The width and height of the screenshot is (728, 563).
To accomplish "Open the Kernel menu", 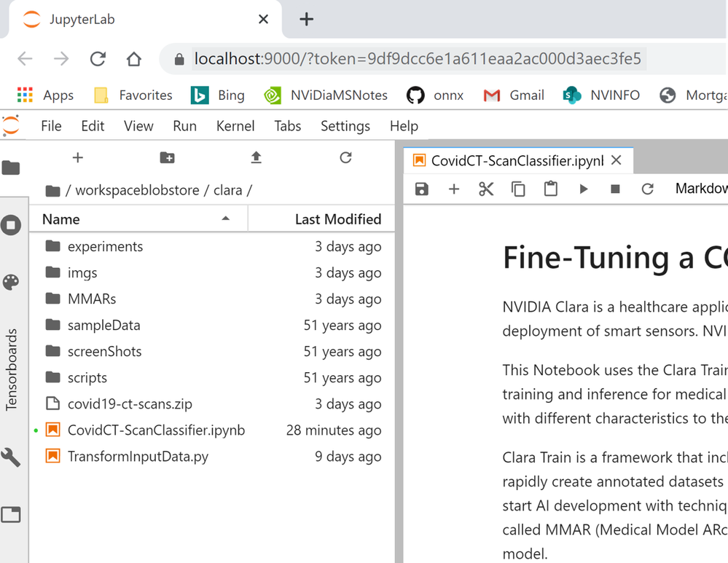I will [x=235, y=126].
